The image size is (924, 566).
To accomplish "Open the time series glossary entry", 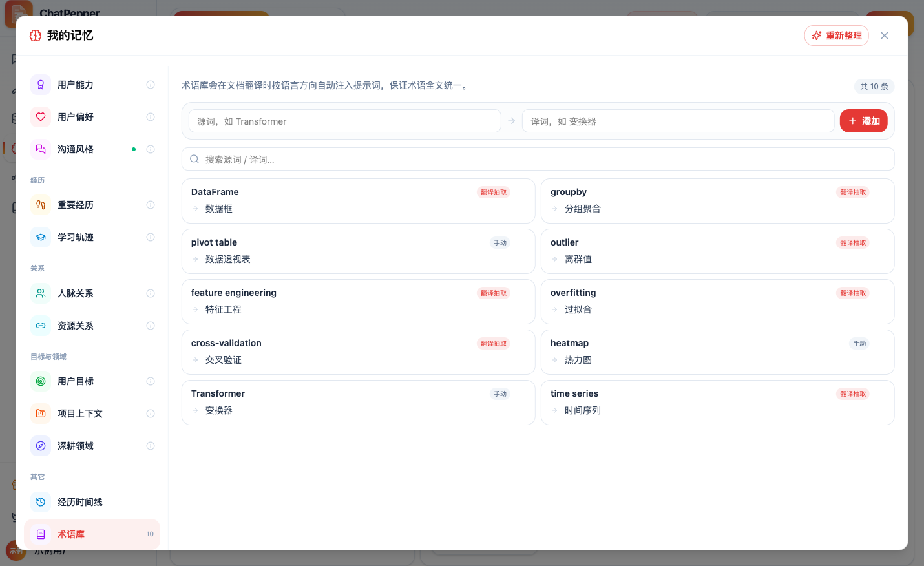I will 718,403.
